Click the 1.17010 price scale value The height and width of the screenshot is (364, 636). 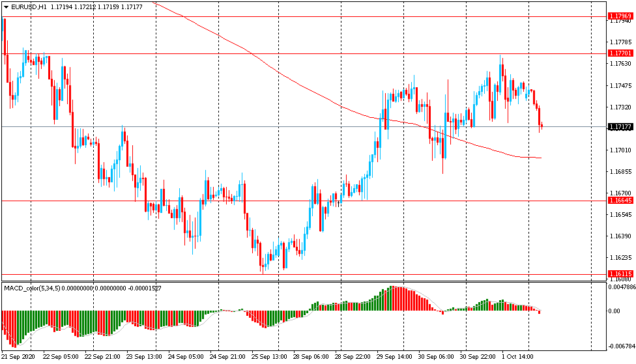(x=620, y=150)
